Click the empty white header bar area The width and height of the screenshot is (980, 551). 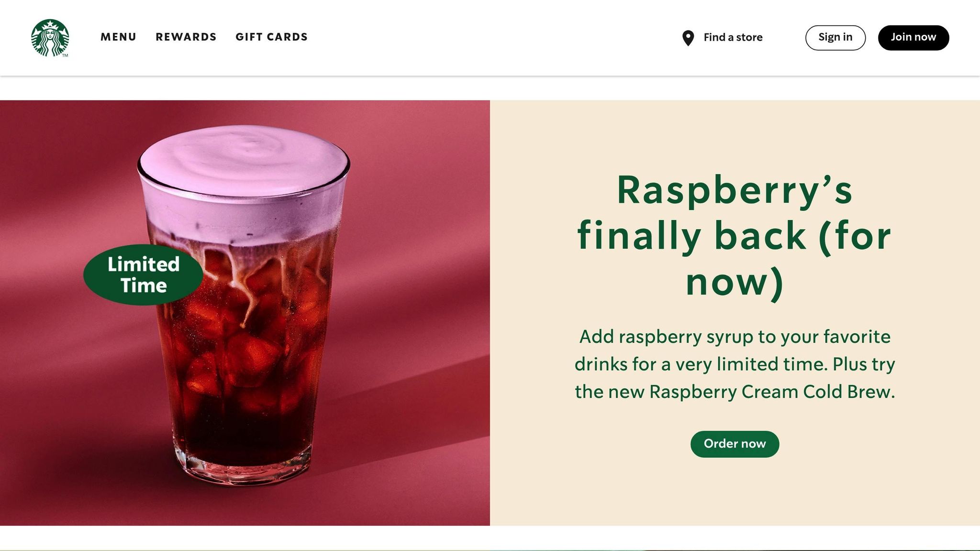pyautogui.click(x=493, y=37)
